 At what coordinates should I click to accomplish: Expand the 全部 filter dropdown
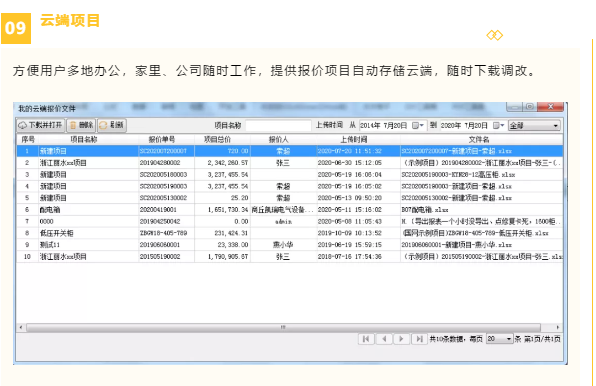click(x=534, y=125)
